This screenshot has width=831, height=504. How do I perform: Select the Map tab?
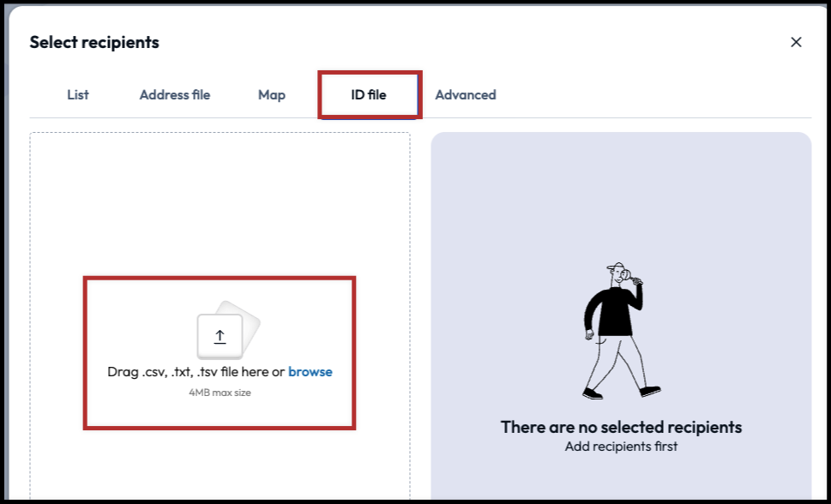272,95
